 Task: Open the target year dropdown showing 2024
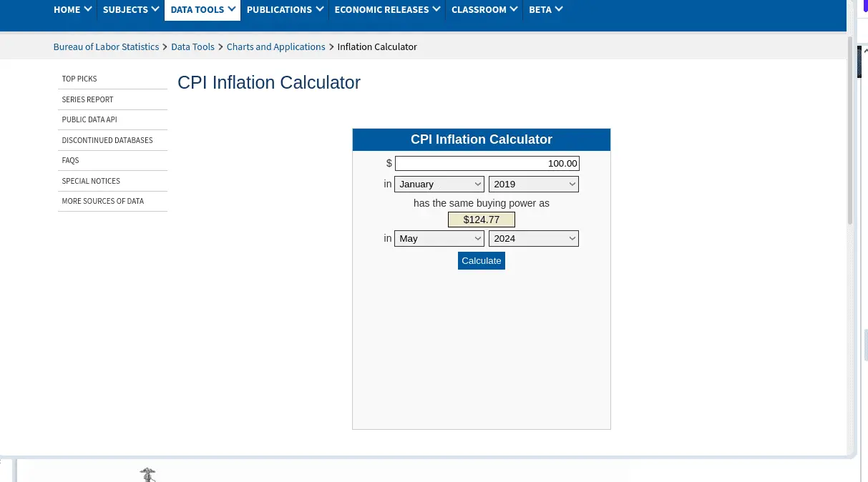[x=533, y=238]
